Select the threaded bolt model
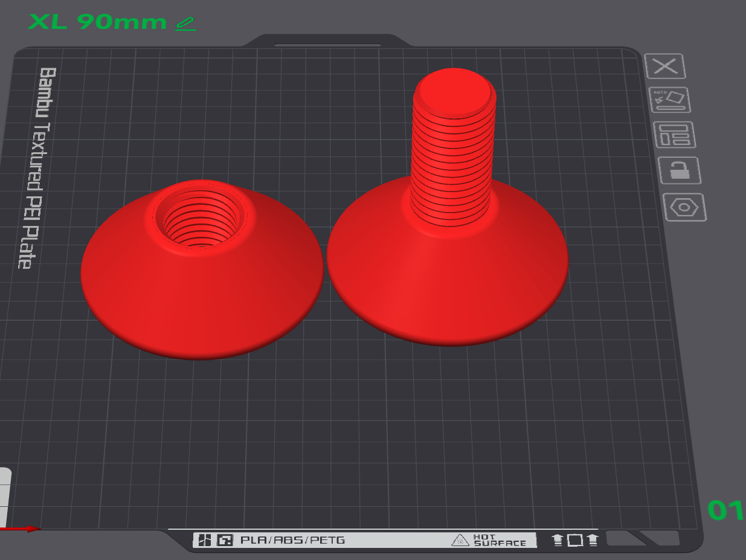 tap(448, 208)
